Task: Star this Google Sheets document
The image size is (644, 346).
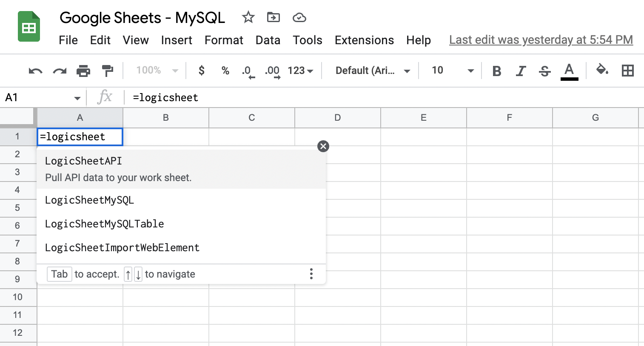Action: coord(248,17)
